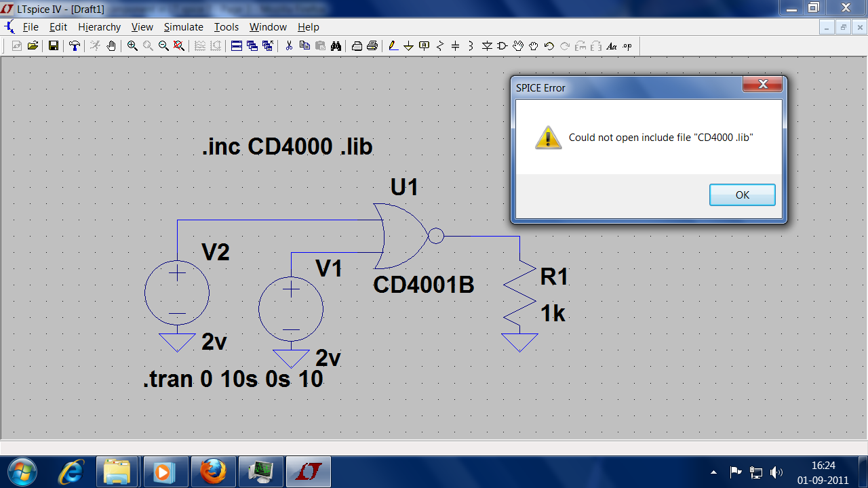Select the pan hand tool next to Run
The width and height of the screenshot is (868, 488).
111,46
